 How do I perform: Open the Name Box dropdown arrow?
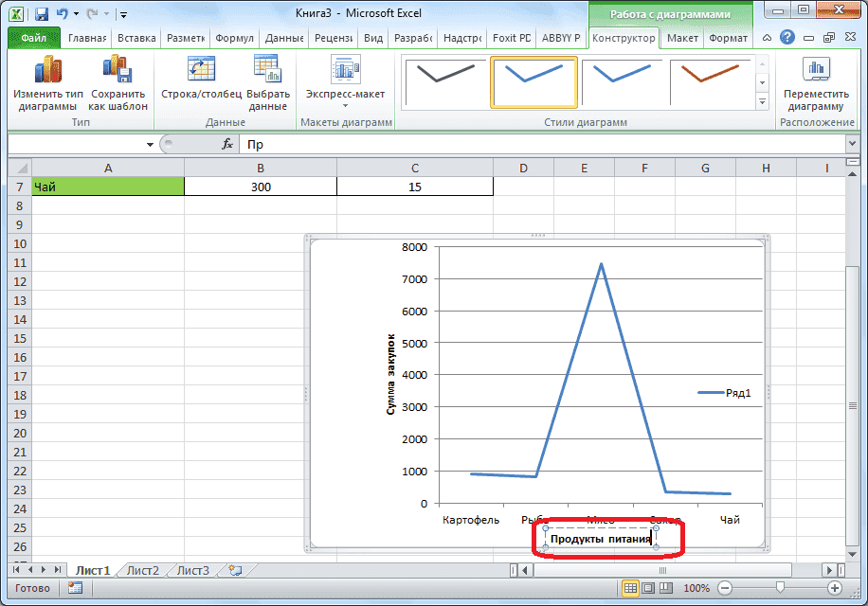149,145
